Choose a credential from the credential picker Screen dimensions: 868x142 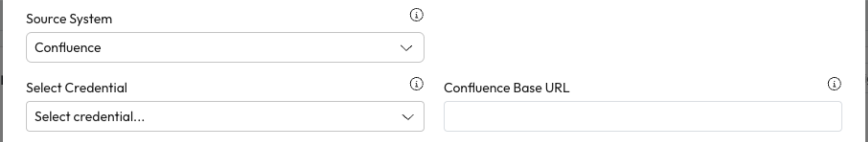[x=225, y=116]
